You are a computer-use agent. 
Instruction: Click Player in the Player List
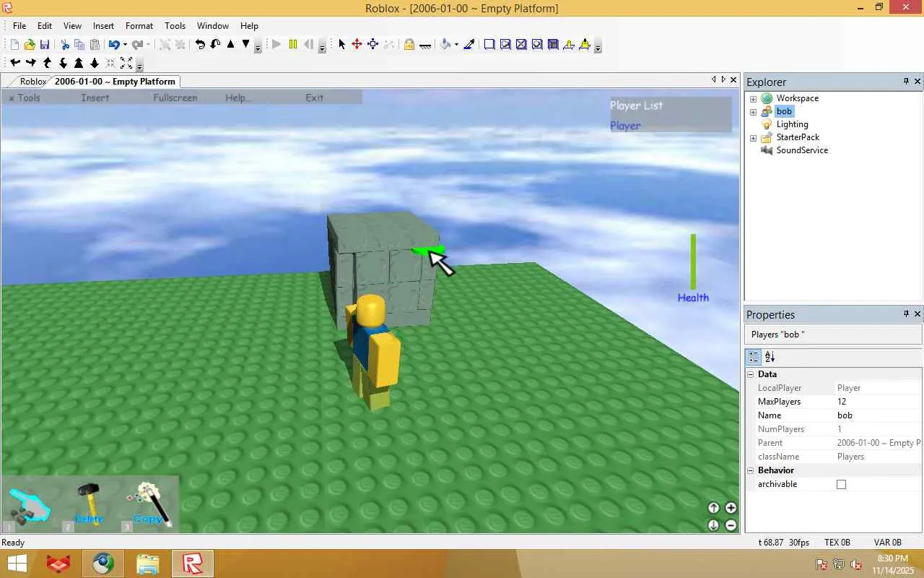tap(625, 126)
